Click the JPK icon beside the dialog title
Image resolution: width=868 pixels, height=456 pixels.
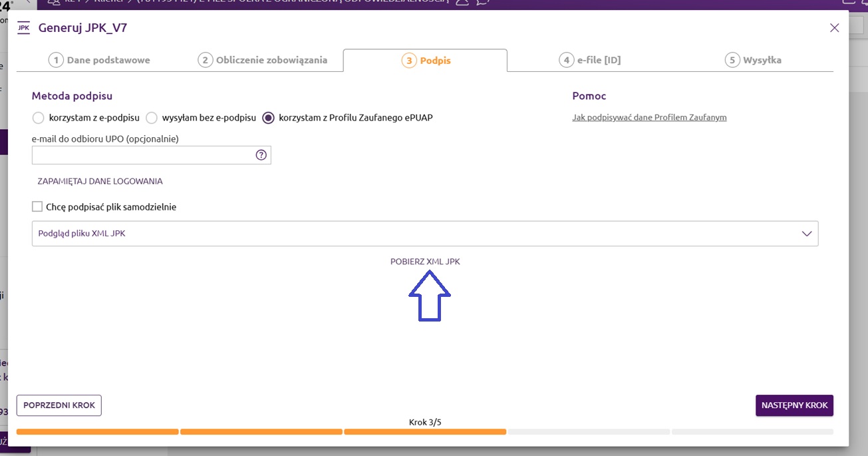pos(24,28)
